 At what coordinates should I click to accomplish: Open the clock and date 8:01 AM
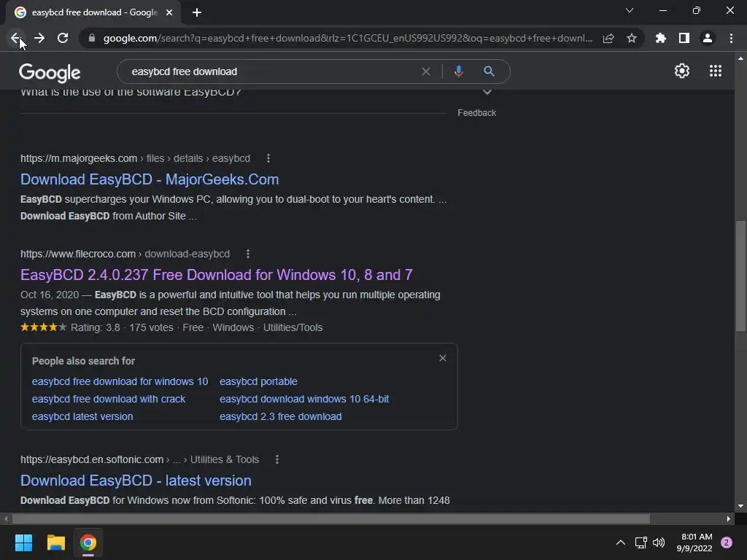(x=694, y=542)
